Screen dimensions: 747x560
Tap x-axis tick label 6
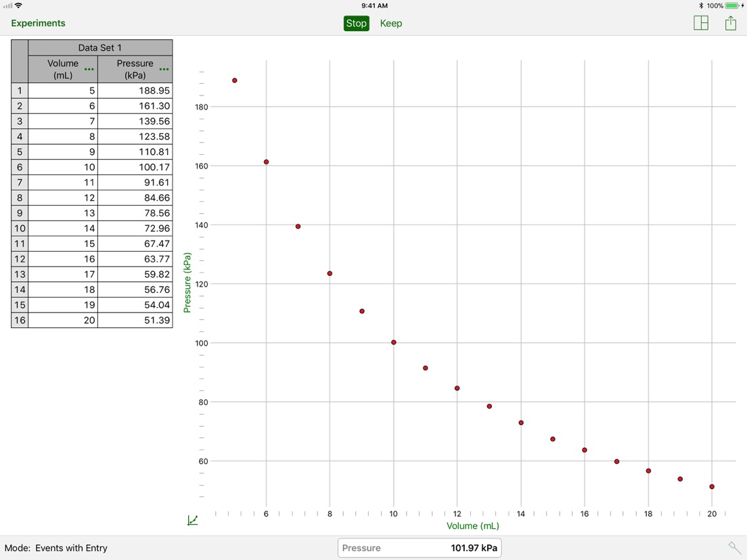point(266,514)
